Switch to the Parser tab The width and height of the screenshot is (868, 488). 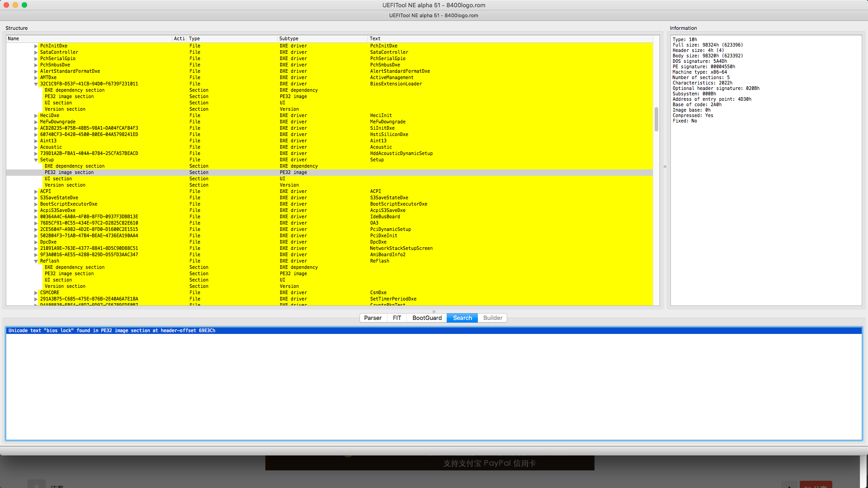click(373, 318)
